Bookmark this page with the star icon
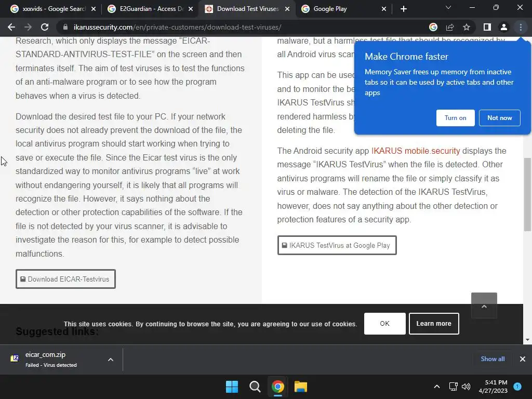The image size is (532, 399). coord(467,27)
